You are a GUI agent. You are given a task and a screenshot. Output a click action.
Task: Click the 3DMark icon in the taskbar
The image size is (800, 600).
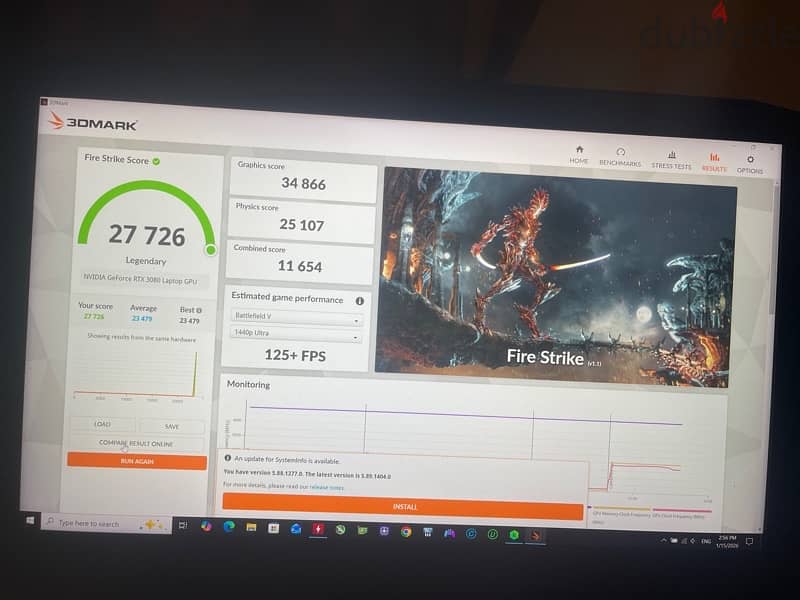coord(536,535)
